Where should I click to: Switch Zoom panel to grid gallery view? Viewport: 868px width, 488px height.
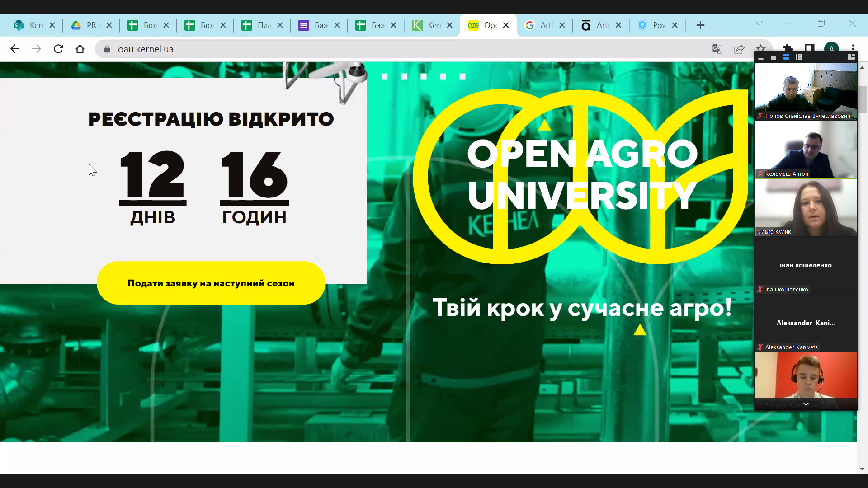799,57
